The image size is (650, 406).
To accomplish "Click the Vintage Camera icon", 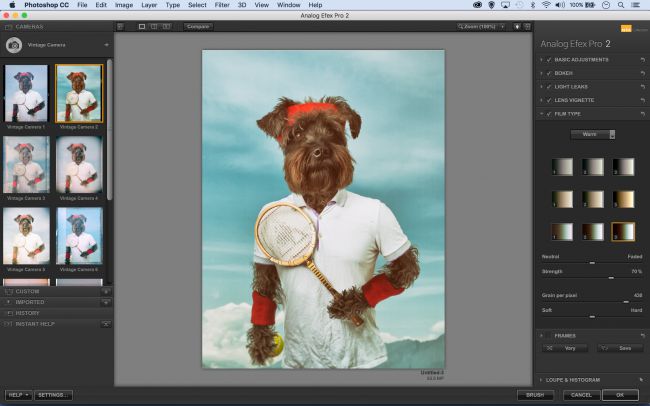I will tap(14, 45).
